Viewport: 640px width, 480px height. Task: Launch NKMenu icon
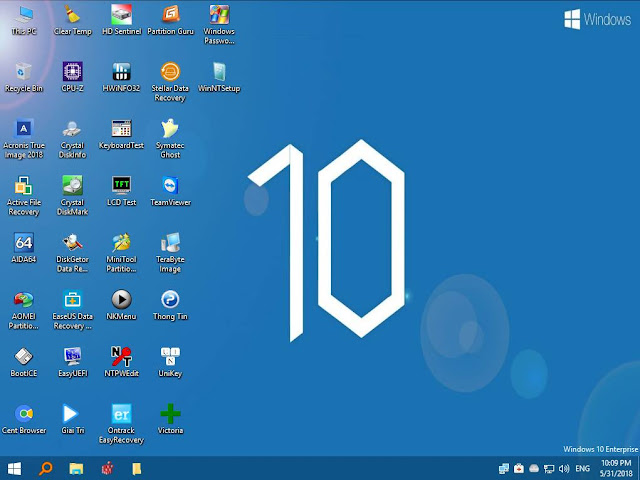click(122, 305)
